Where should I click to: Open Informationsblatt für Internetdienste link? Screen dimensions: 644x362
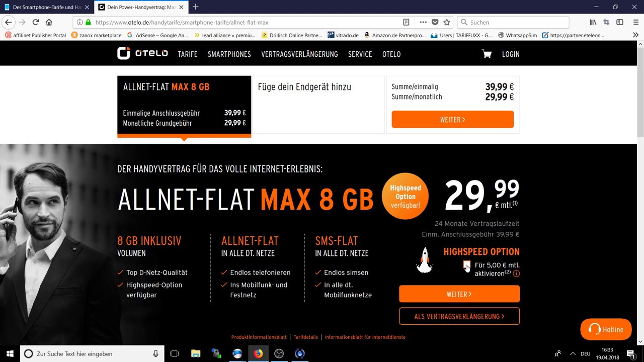(365, 337)
